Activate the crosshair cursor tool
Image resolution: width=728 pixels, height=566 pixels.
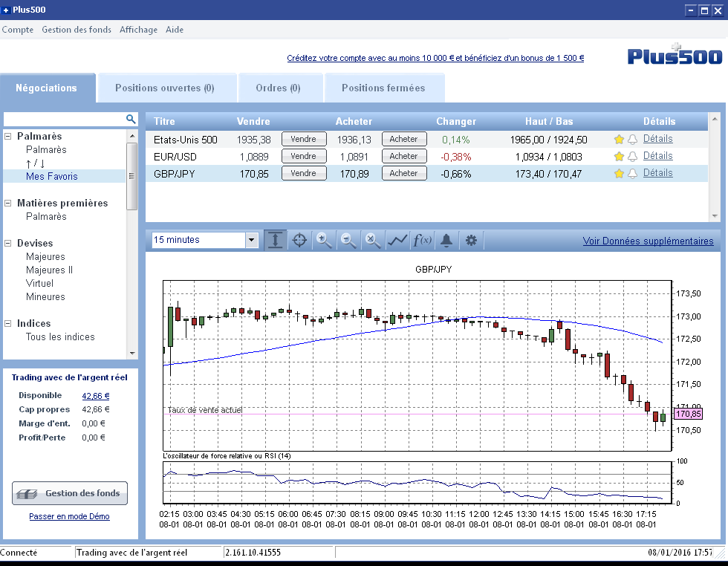click(299, 240)
